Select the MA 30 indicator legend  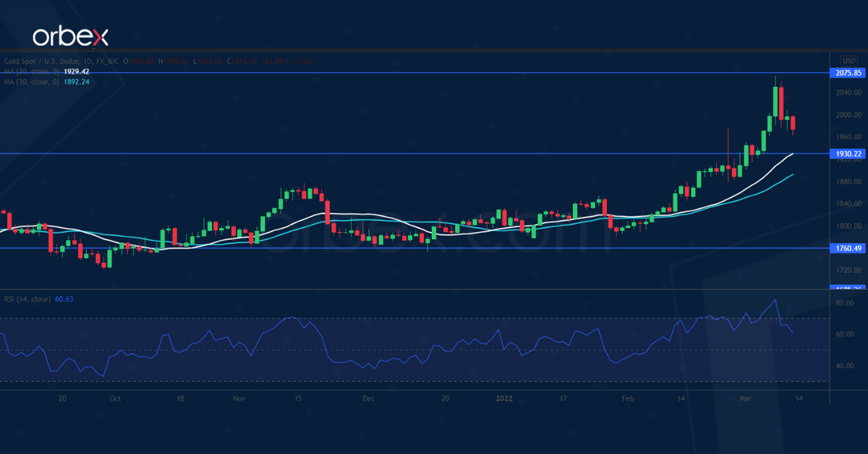click(30, 82)
